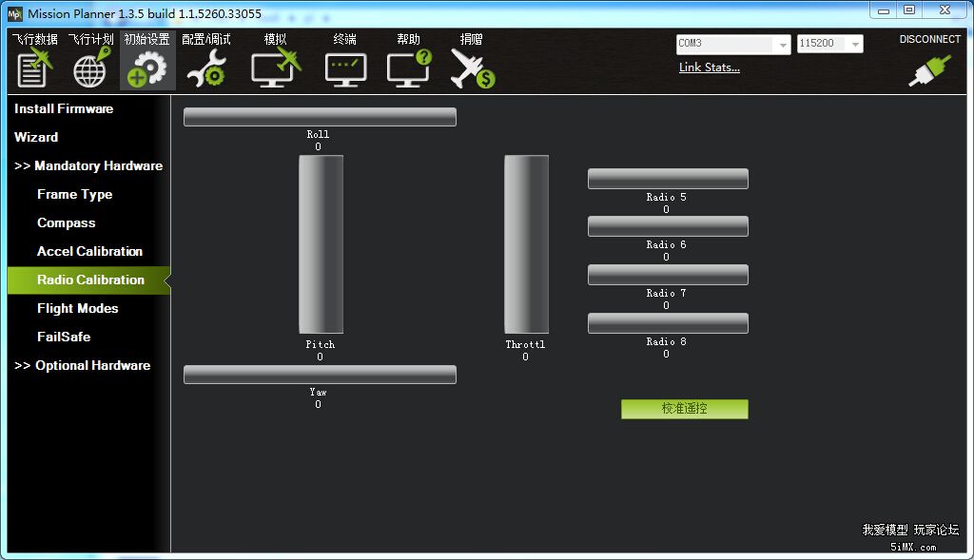Click the "Radio 8" label text
The image size is (974, 560).
click(x=666, y=342)
